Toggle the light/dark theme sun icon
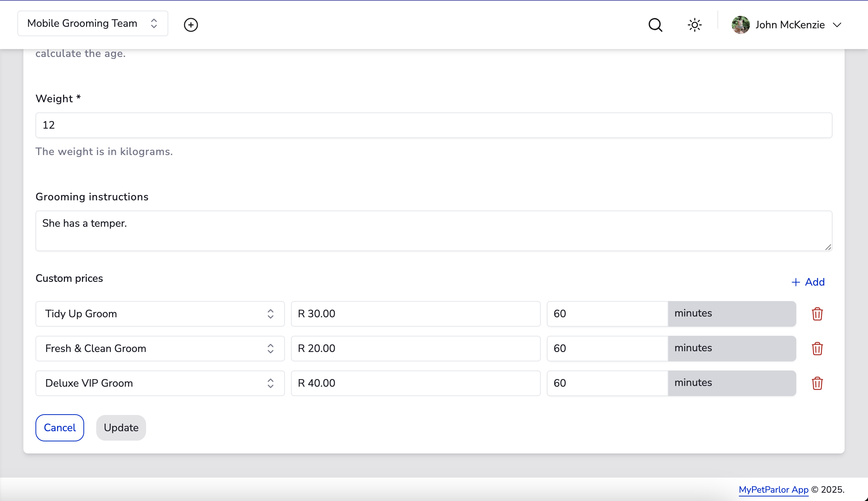 (694, 25)
